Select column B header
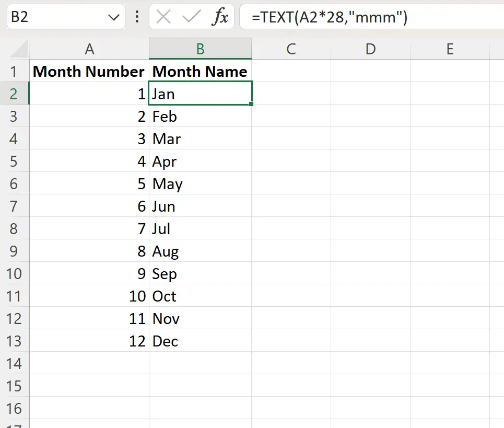 pos(200,49)
